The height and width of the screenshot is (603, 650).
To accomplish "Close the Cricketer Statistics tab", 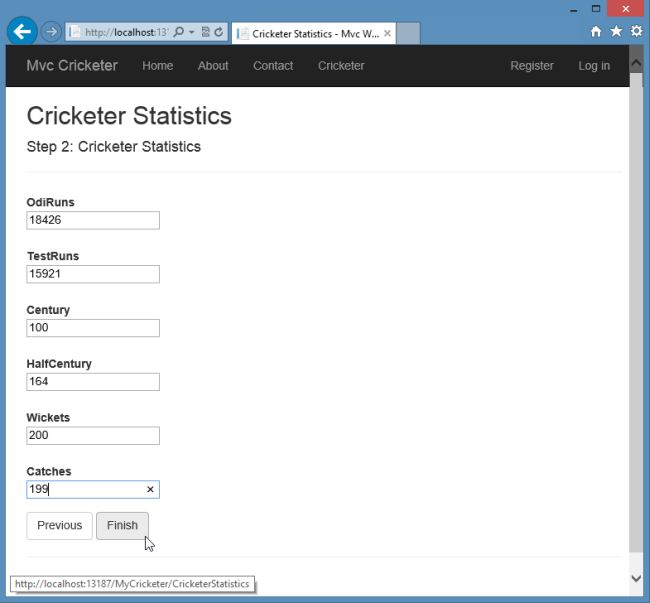I will click(387, 34).
